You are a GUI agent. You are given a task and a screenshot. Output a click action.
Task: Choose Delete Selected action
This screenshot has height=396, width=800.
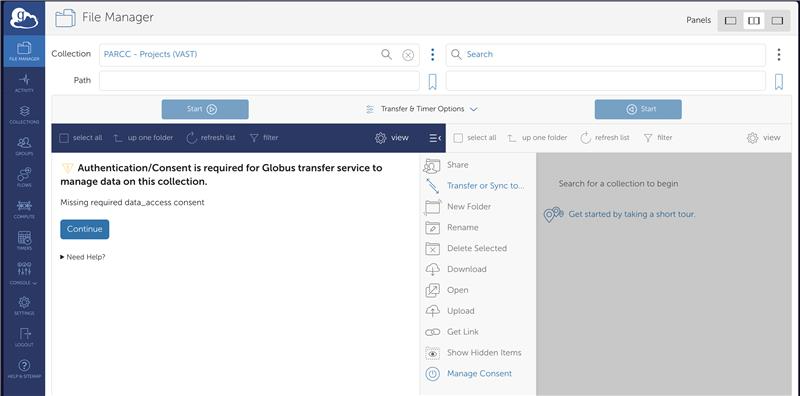pos(466,249)
